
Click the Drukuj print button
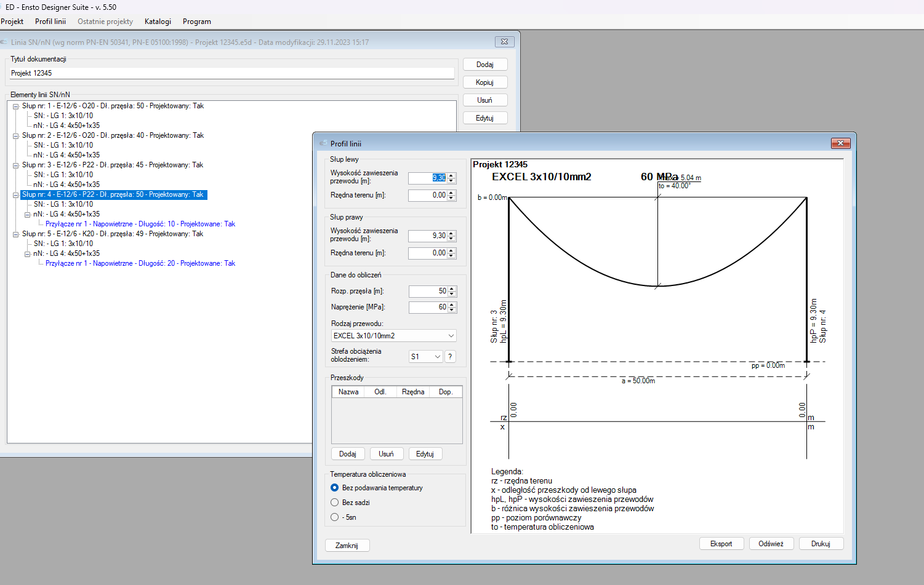click(x=821, y=544)
